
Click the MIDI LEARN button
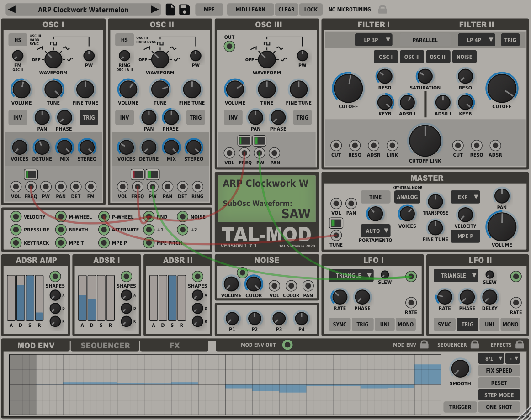point(250,9)
